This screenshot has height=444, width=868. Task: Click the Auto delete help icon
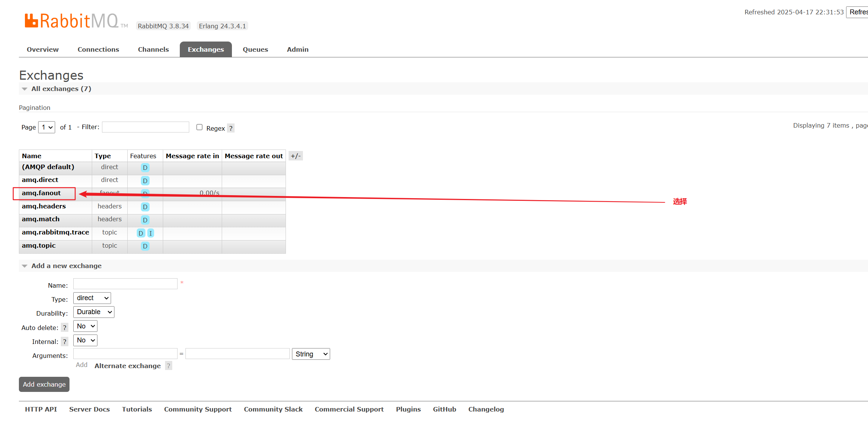point(65,328)
